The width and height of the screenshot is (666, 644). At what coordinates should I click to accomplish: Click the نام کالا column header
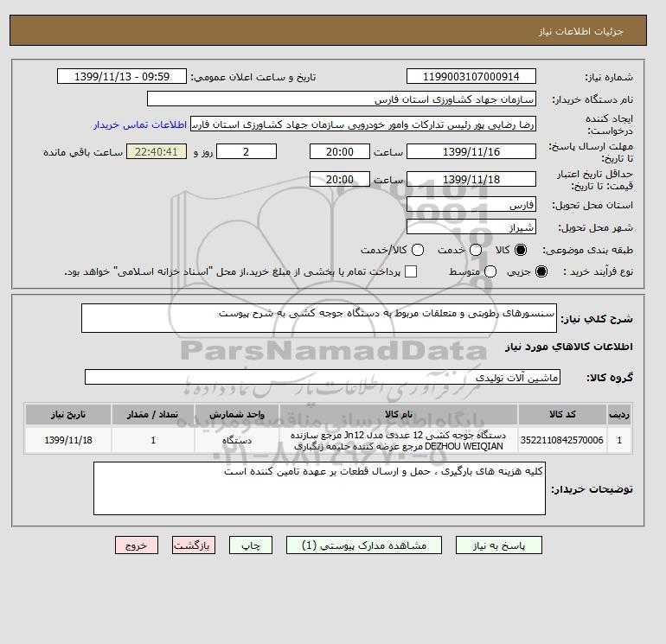(x=399, y=414)
